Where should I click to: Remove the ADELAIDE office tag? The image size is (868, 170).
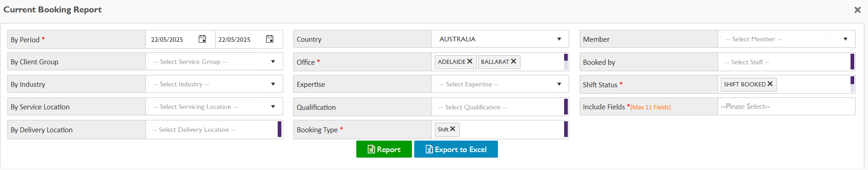470,61
